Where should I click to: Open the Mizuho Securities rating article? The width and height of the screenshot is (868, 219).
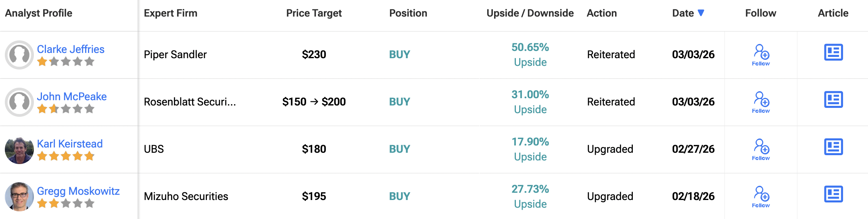pos(833,194)
